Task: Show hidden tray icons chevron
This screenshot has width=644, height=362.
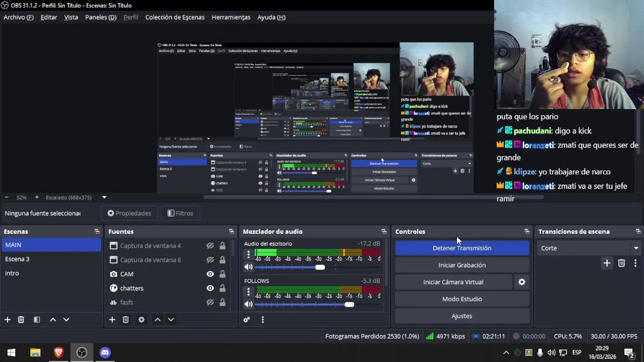Action: point(506,352)
